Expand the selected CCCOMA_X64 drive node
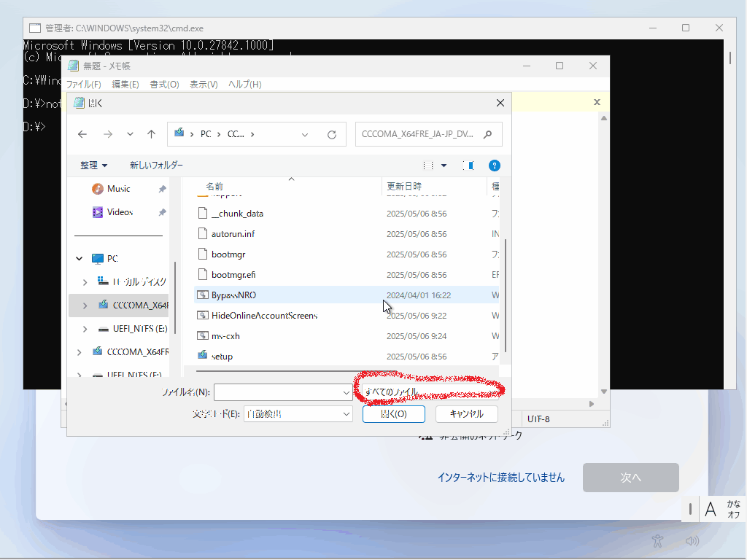This screenshot has height=560, width=747. (85, 306)
